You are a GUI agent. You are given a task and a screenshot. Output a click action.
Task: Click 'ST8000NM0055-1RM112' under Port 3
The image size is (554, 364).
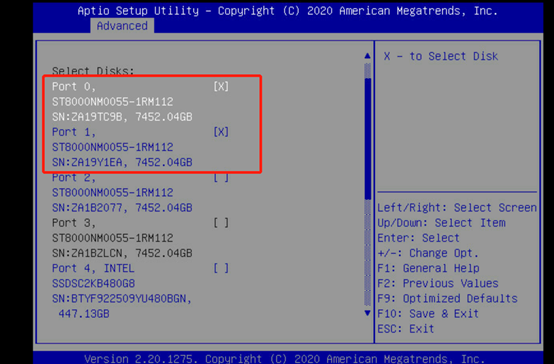click(x=113, y=238)
